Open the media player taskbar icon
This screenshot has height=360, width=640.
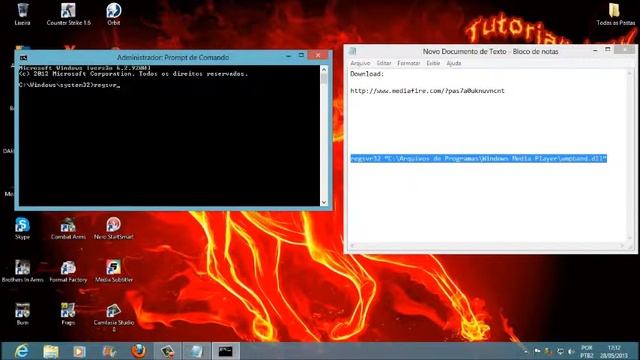80,351
